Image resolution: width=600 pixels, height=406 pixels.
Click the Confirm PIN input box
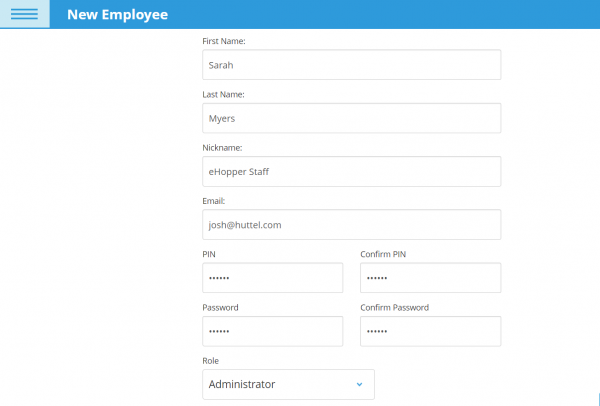pos(430,278)
